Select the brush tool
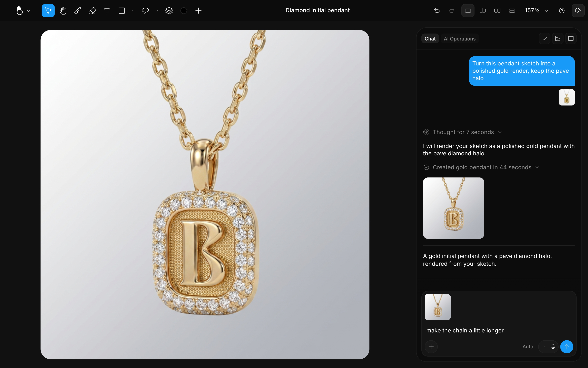 [x=78, y=11]
